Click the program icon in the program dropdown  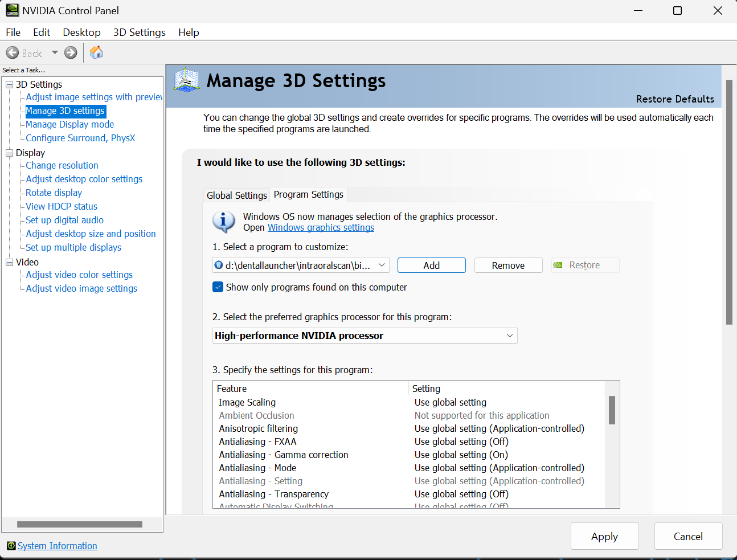219,265
